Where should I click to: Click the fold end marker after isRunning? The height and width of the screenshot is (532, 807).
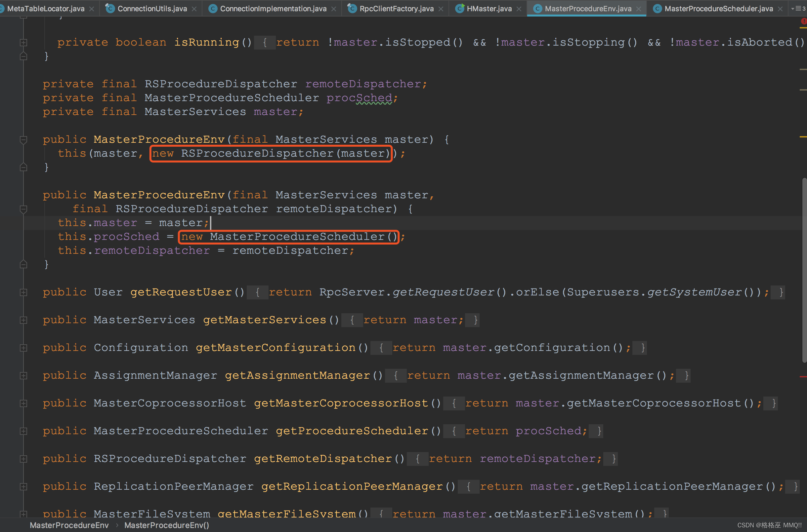click(x=23, y=56)
